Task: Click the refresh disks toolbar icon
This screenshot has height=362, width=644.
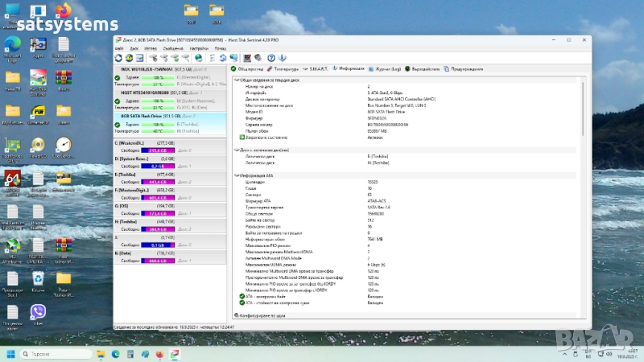Action: 118,58
